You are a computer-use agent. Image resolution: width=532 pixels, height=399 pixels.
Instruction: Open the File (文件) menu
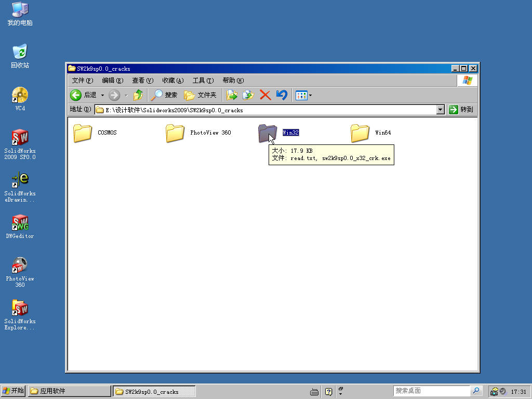tap(83, 81)
